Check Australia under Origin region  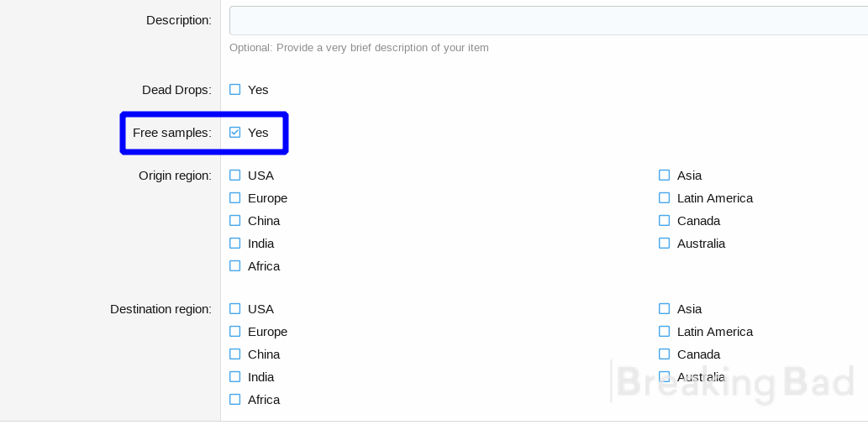click(665, 244)
